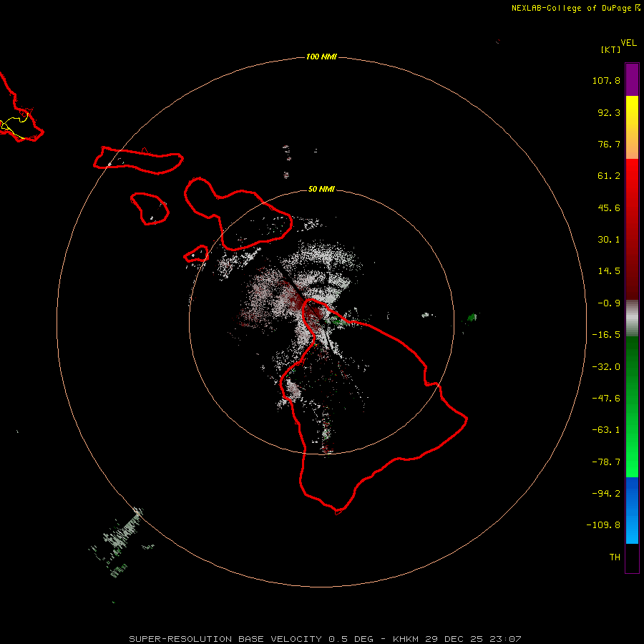Select the -63.1 legend value
The image size is (644, 644).
(606, 430)
